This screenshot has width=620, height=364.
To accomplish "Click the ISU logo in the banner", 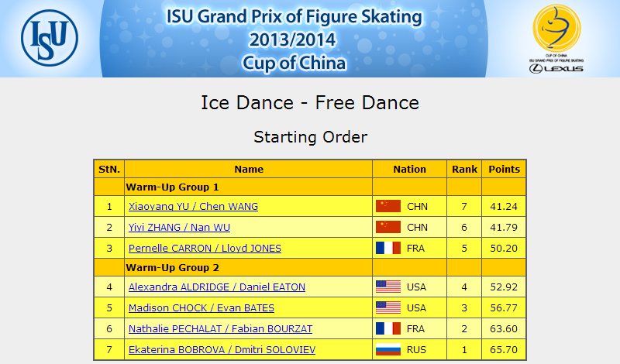I will (50, 38).
